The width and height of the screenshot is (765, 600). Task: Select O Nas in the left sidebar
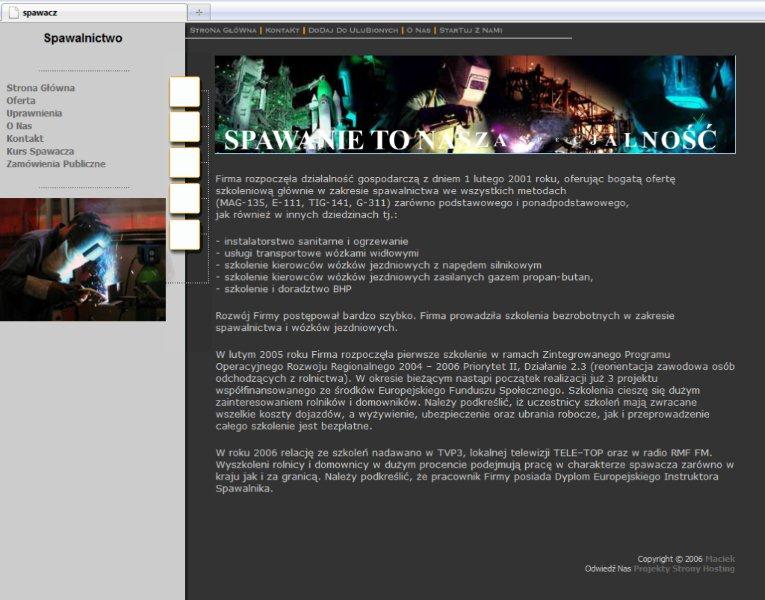click(x=18, y=126)
